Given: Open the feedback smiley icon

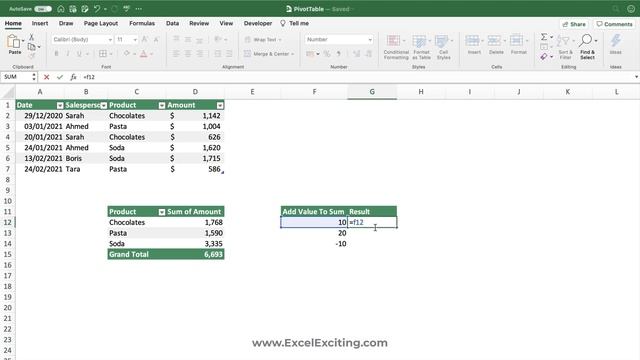Looking at the screenshot, I should coord(631,9).
